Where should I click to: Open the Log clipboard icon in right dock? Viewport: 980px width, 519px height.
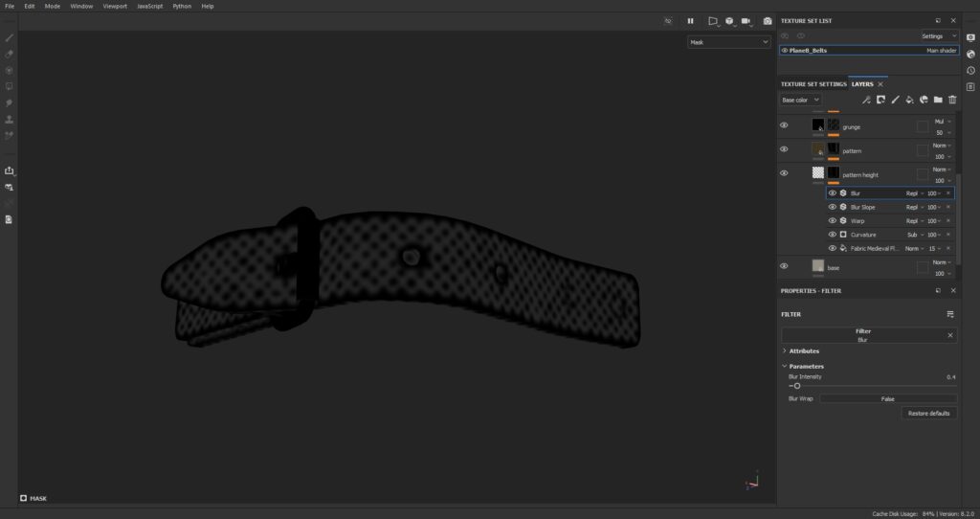pyautogui.click(x=970, y=86)
